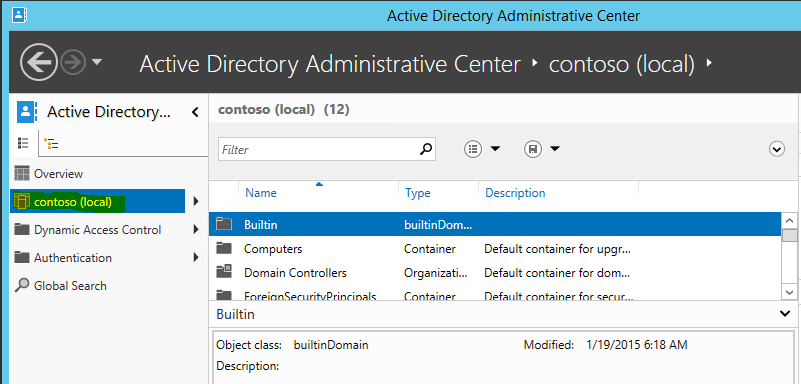Viewport: 801px width, 384px height.
Task: Click the Global Search magnifier icon
Action: tap(22, 285)
